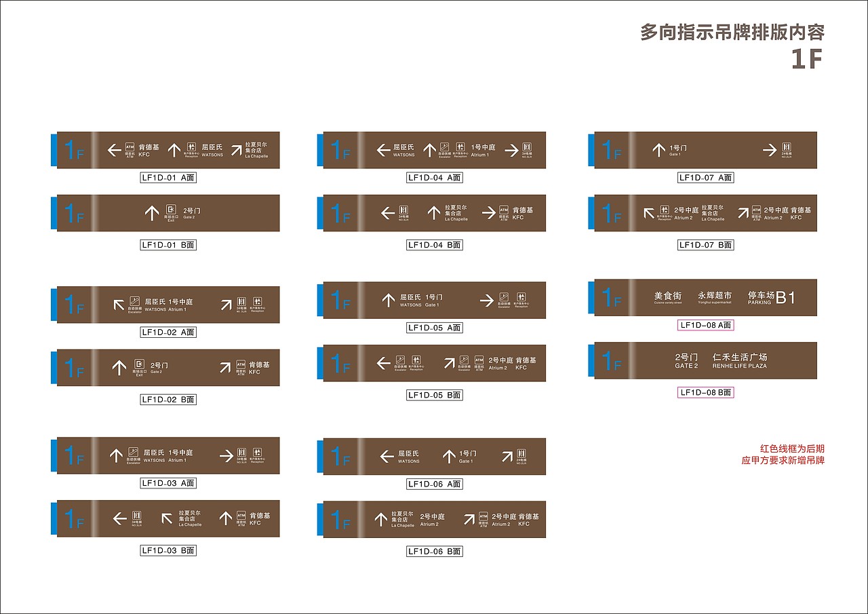
Task: Select the label LF1D-01 B面
Action: pos(168,245)
